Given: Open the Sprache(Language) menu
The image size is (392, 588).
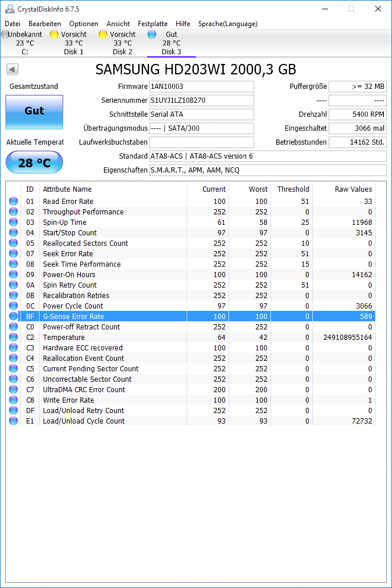Looking at the screenshot, I should pyautogui.click(x=228, y=24).
